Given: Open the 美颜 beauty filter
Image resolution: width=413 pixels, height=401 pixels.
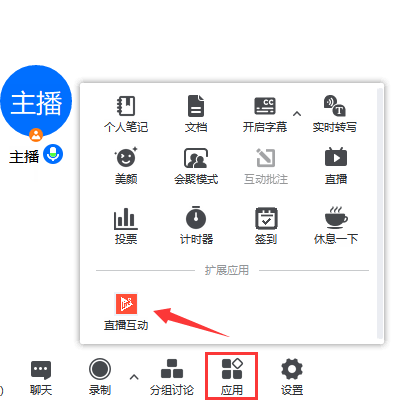Looking at the screenshot, I should coord(126,166).
